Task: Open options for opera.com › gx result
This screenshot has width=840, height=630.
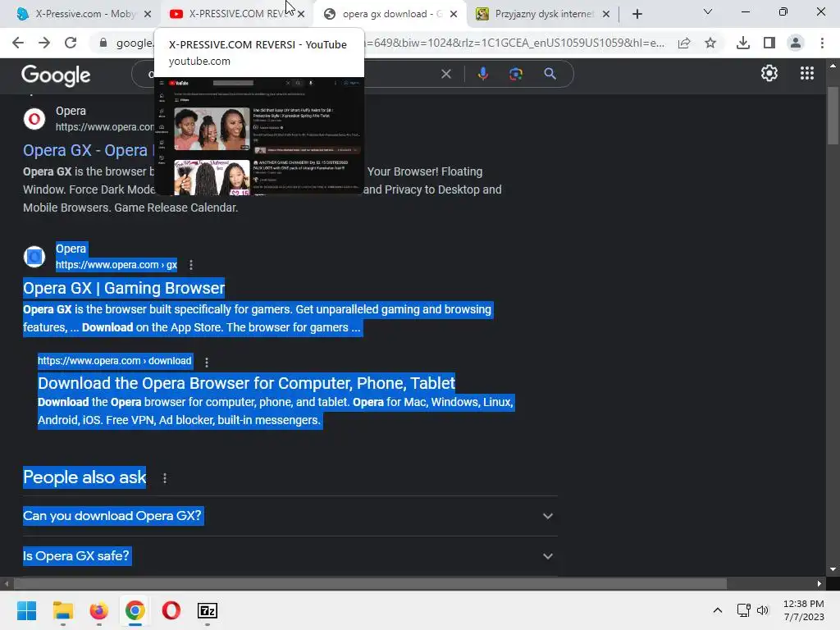Action: [x=191, y=265]
